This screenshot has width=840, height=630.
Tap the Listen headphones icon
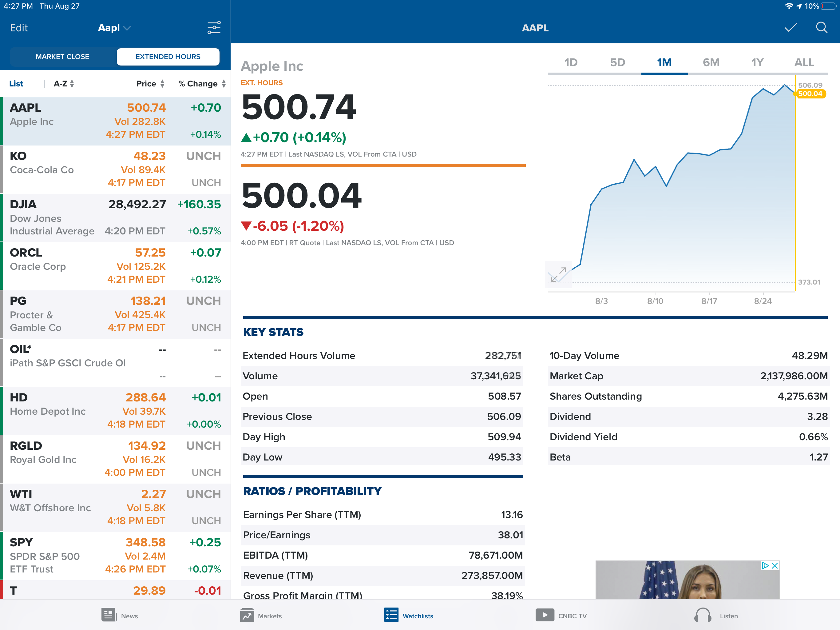[x=703, y=615]
